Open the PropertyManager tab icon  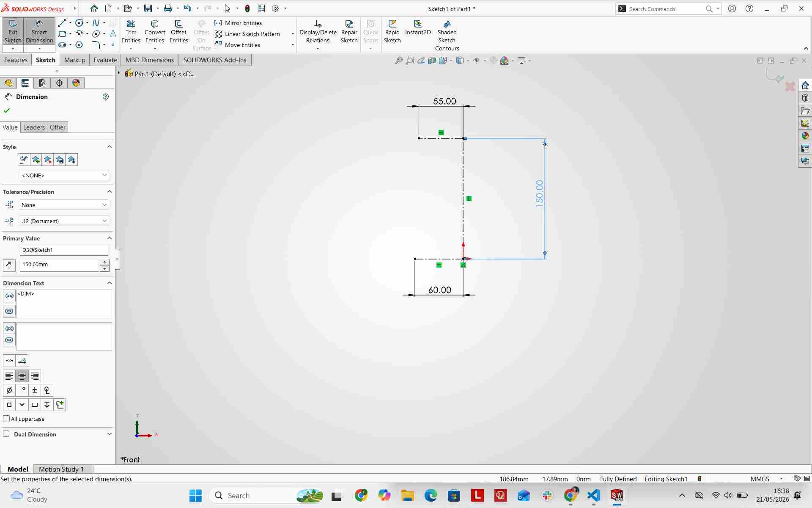pyautogui.click(x=25, y=83)
